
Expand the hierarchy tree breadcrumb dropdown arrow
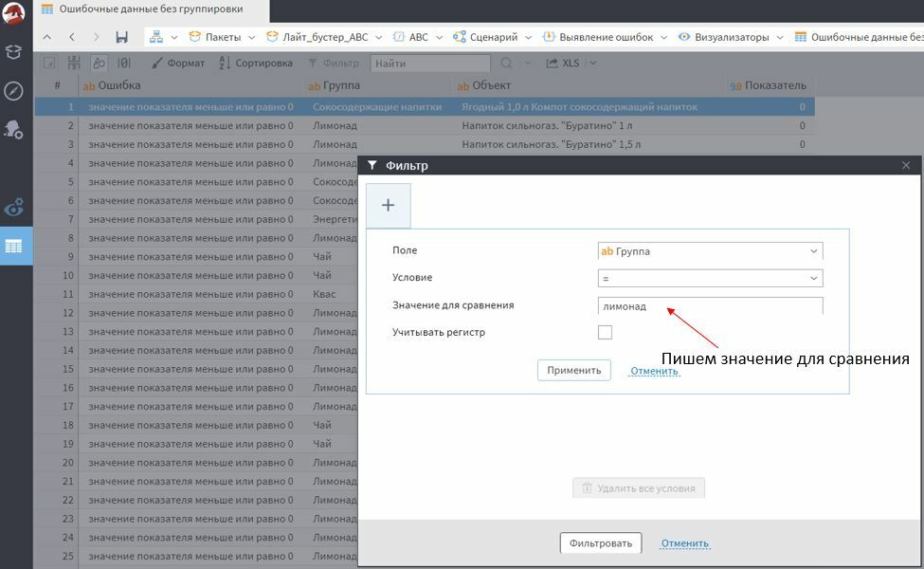(x=173, y=37)
